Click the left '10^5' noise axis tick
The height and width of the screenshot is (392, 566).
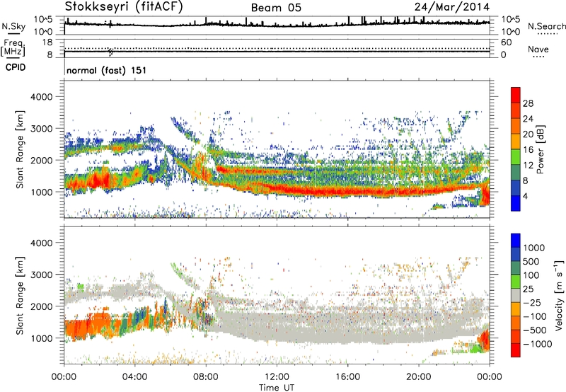click(x=43, y=19)
